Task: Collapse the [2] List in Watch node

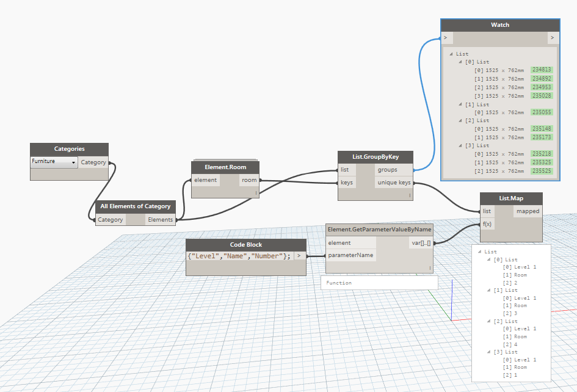Action: (460, 121)
